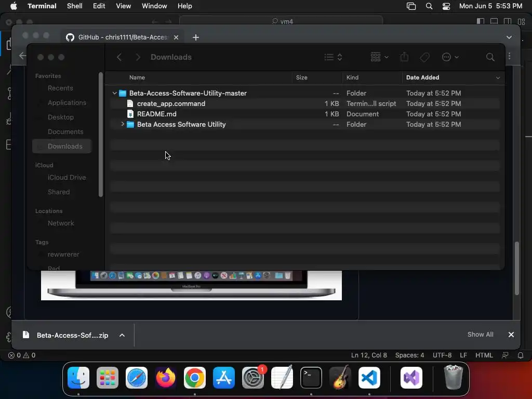Open iCloud Drive in sidebar
Screen dimensions: 532x399
point(66,178)
